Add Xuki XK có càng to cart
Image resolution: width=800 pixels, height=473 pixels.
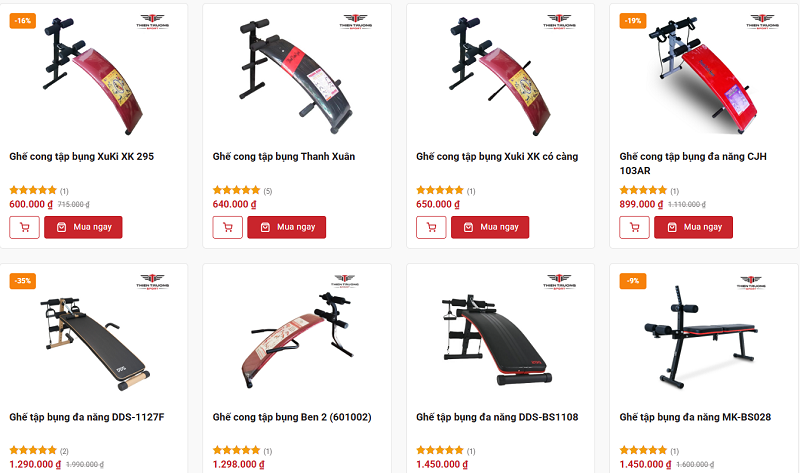click(431, 227)
